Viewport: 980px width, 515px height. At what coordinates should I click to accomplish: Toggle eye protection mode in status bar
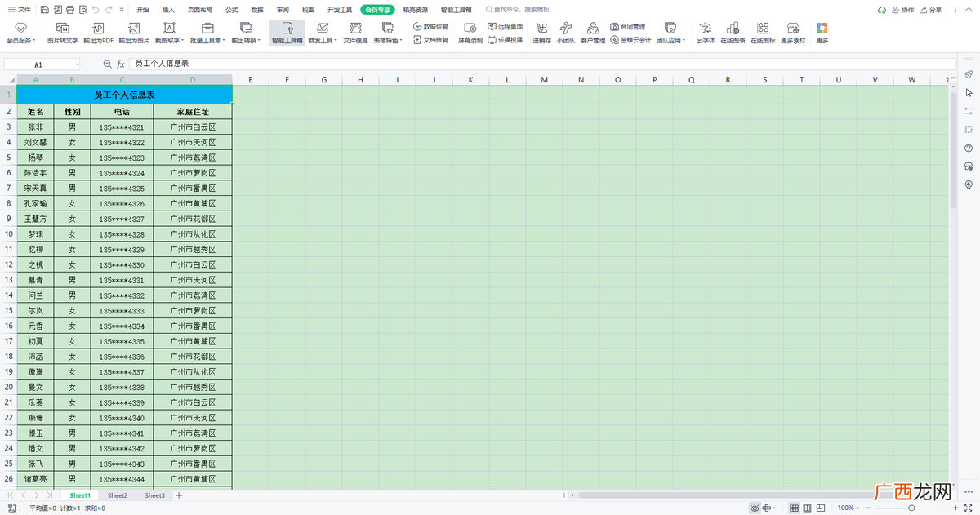(x=755, y=508)
